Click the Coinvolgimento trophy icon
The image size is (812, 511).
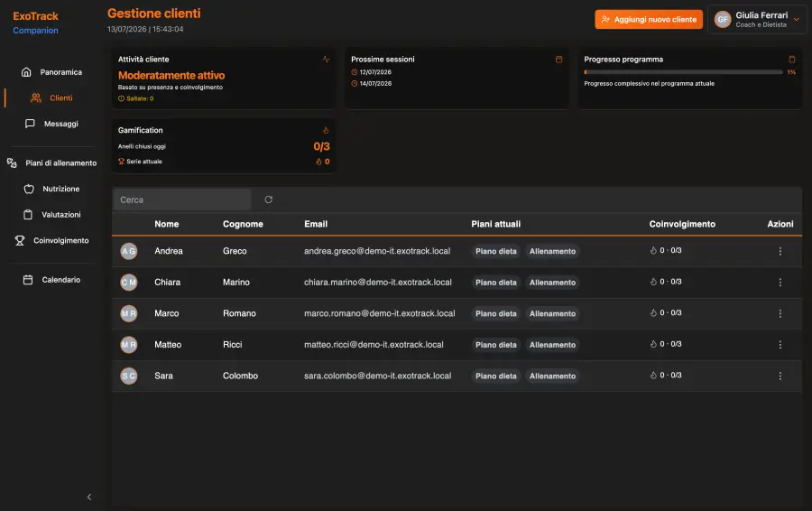pyautogui.click(x=20, y=240)
